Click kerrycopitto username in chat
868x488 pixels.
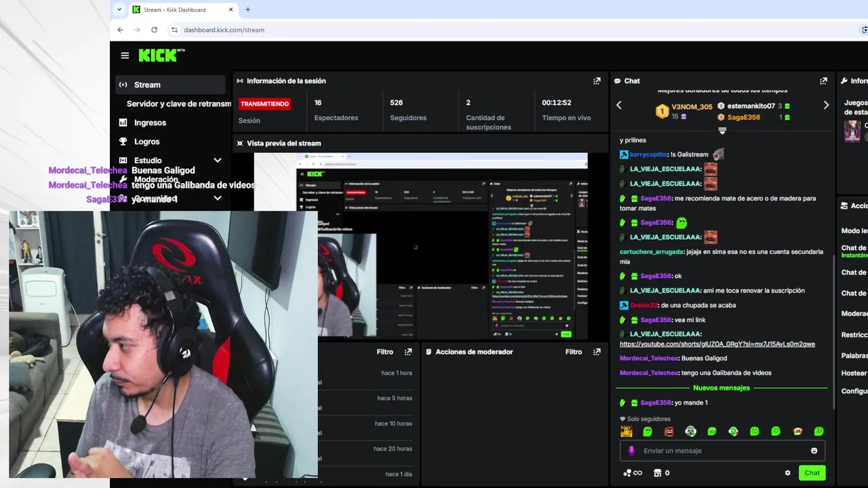(x=648, y=155)
